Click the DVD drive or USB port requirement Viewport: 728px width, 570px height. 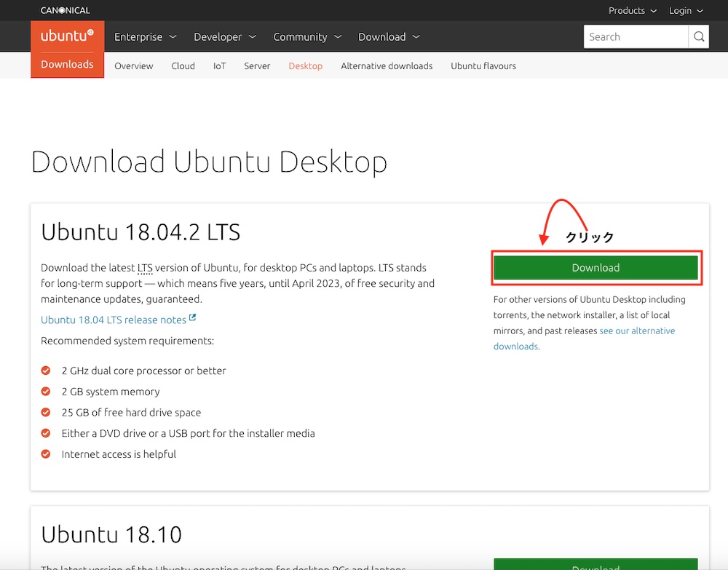click(x=188, y=434)
